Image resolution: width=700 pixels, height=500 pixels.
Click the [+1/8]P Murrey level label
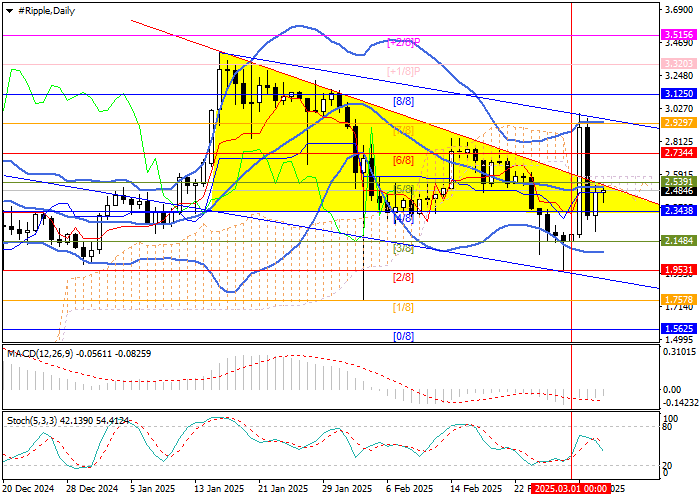click(404, 71)
